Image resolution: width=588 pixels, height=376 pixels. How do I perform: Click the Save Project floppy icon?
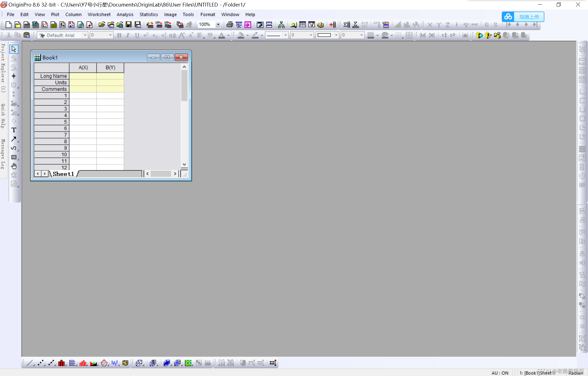tap(129, 25)
